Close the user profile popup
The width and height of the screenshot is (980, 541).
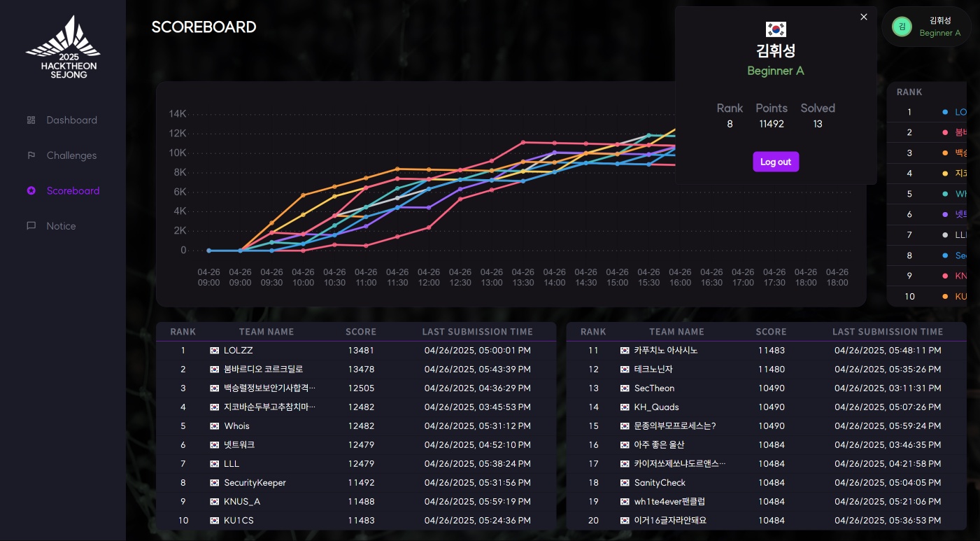pyautogui.click(x=864, y=17)
